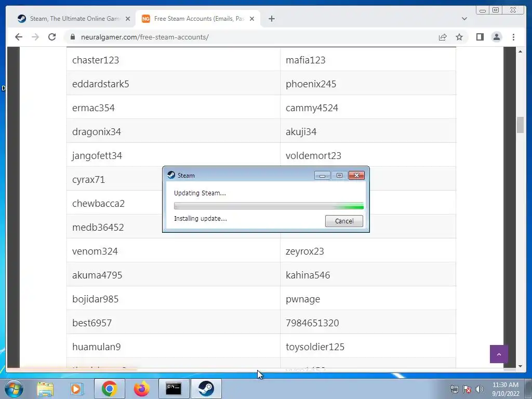Select the eddardstark5 cell
532x399 pixels.
pyautogui.click(x=174, y=83)
